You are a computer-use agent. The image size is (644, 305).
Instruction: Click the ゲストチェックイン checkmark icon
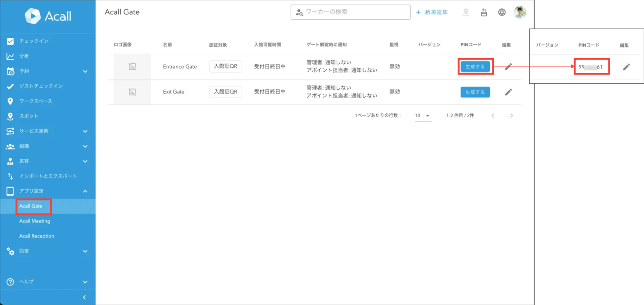click(x=10, y=86)
